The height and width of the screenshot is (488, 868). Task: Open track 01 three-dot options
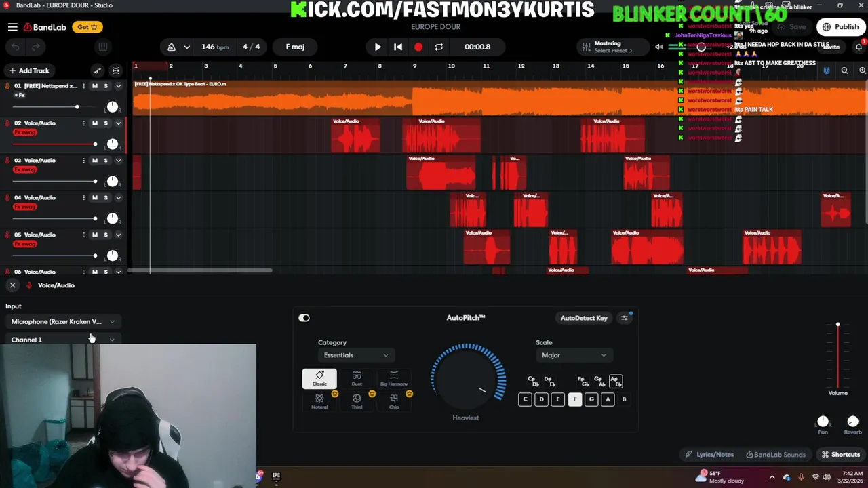point(83,86)
